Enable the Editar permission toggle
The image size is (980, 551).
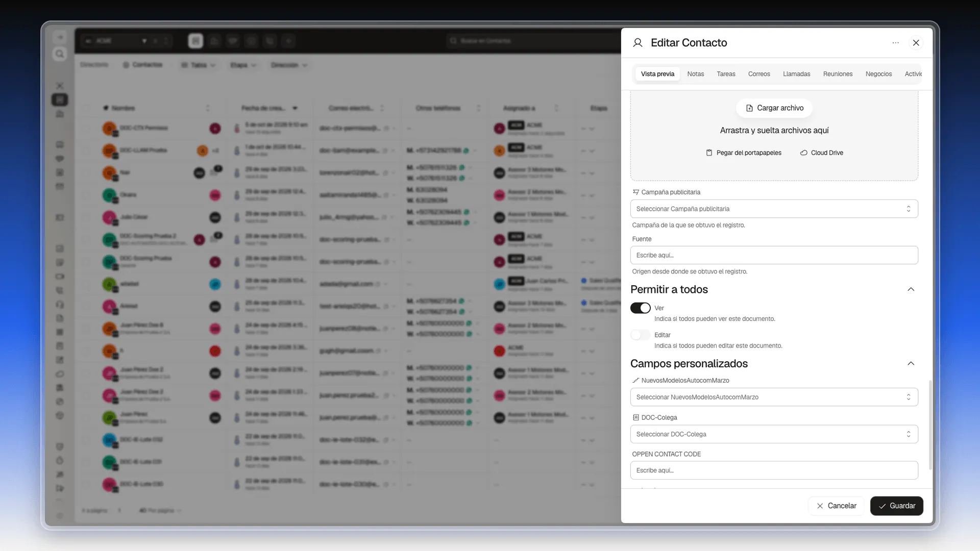point(640,335)
